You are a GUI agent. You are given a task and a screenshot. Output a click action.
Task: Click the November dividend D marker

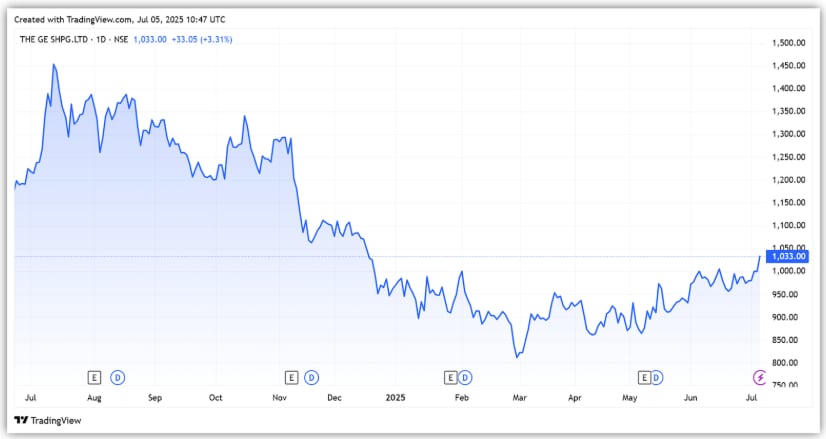[311, 377]
